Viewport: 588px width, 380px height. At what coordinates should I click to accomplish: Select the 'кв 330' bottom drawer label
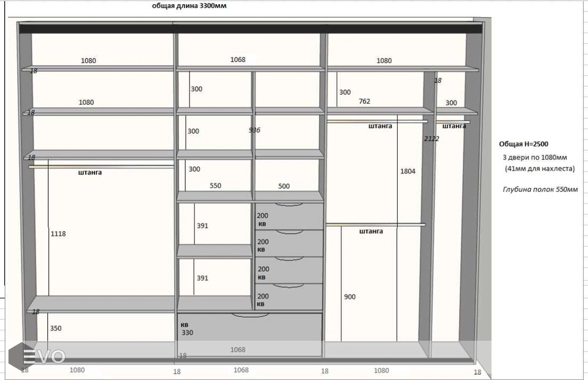click(x=187, y=329)
